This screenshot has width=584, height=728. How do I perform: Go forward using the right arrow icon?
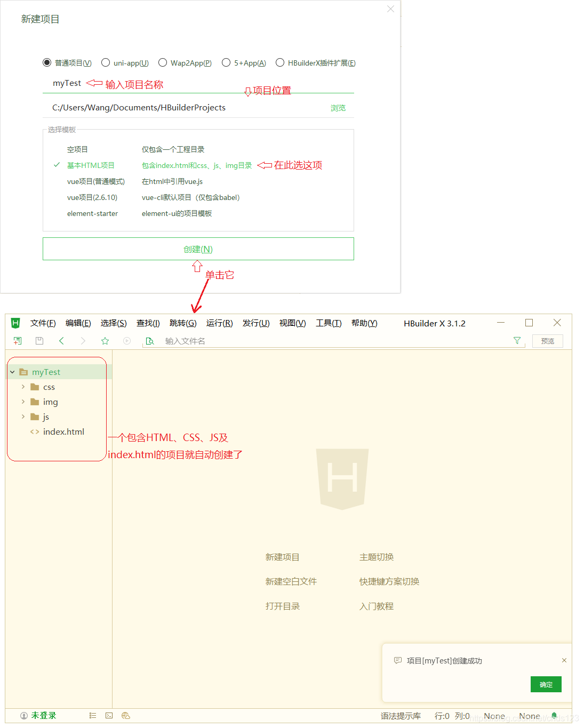83,341
